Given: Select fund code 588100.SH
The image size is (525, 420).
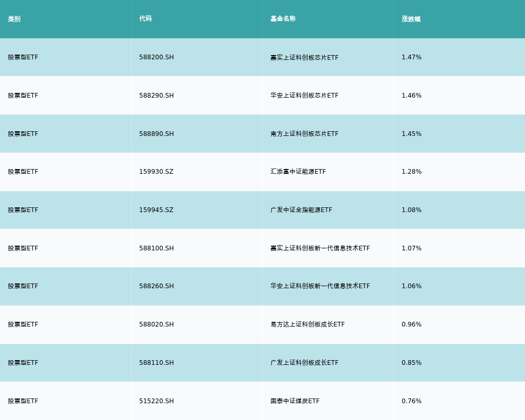Looking at the screenshot, I should tap(156, 248).
